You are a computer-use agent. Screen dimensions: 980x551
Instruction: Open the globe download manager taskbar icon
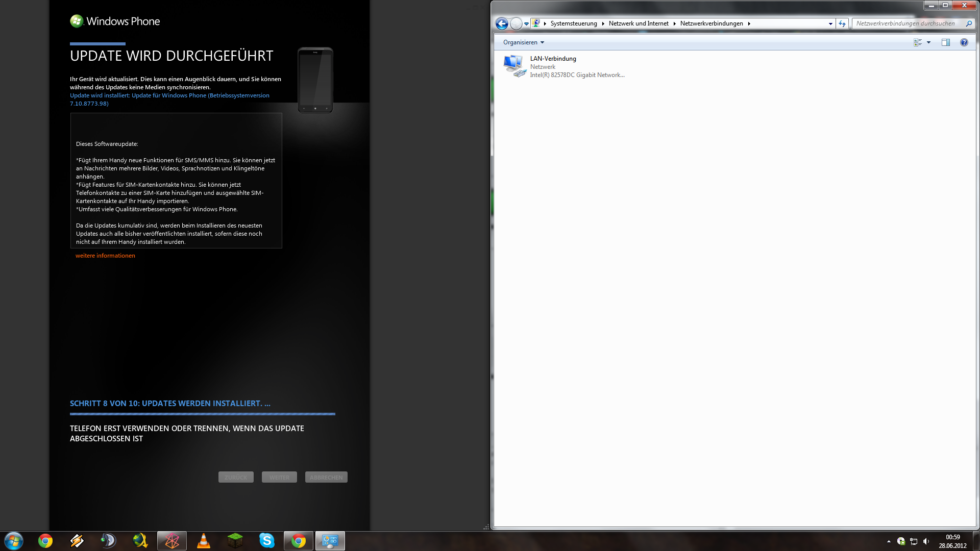[x=140, y=541]
